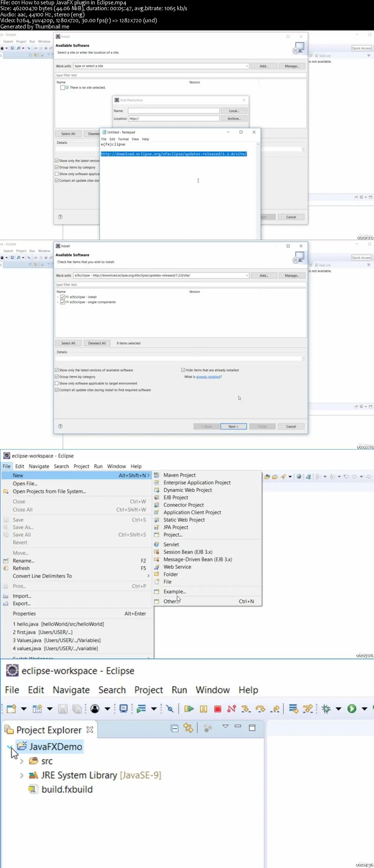Collapse the JavaFXDemo project node
Viewport: 374px width, 868px height.
[x=9, y=747]
